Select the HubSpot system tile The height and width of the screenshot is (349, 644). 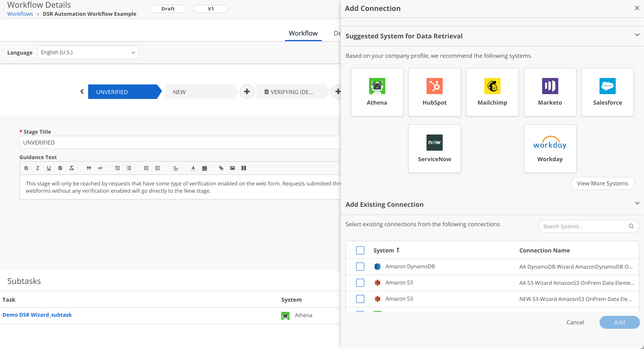(434, 92)
